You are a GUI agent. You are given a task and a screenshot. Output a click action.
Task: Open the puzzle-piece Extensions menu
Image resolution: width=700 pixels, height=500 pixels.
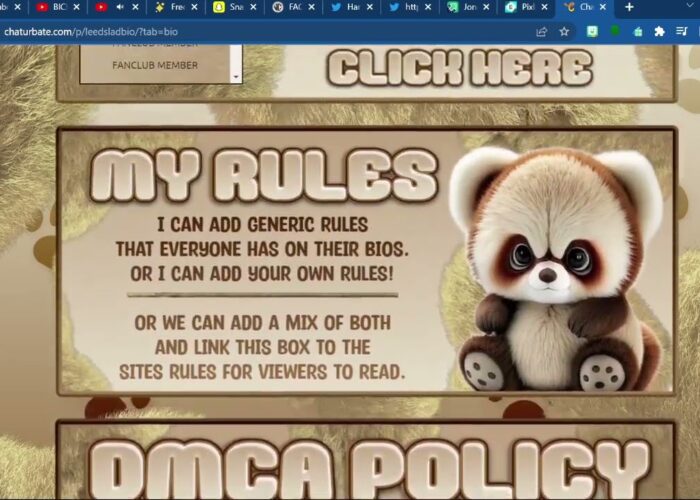659,31
